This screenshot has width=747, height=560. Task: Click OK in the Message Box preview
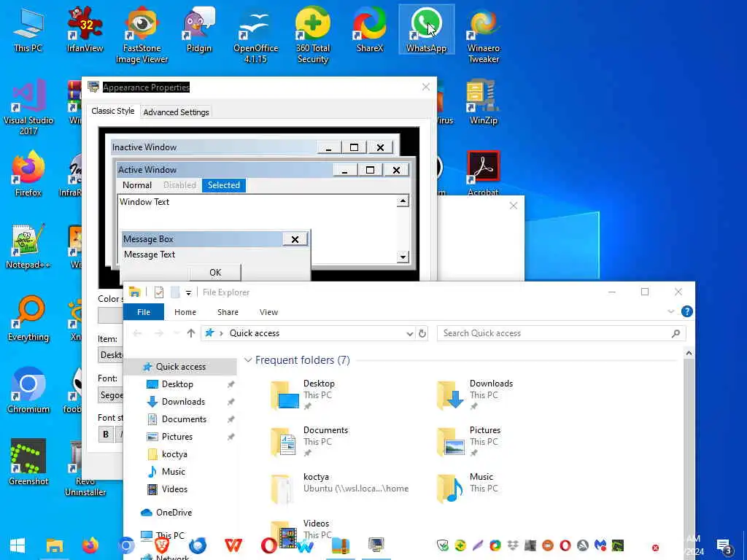[215, 273]
